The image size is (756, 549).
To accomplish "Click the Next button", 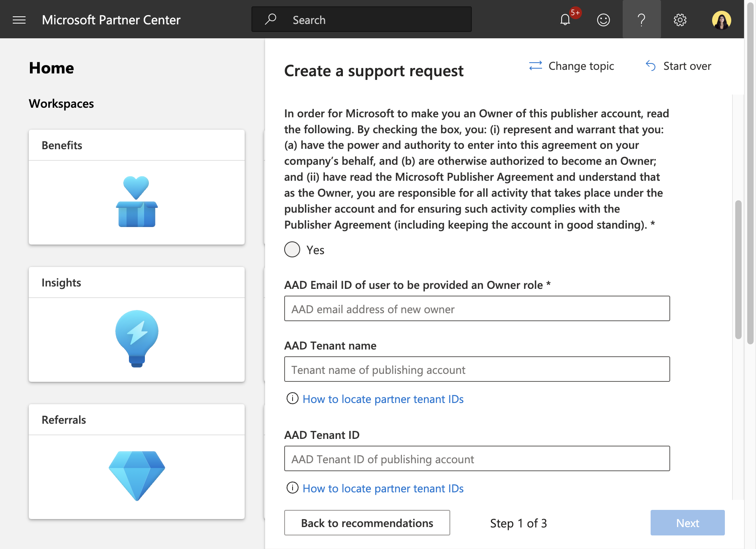I will click(x=687, y=523).
